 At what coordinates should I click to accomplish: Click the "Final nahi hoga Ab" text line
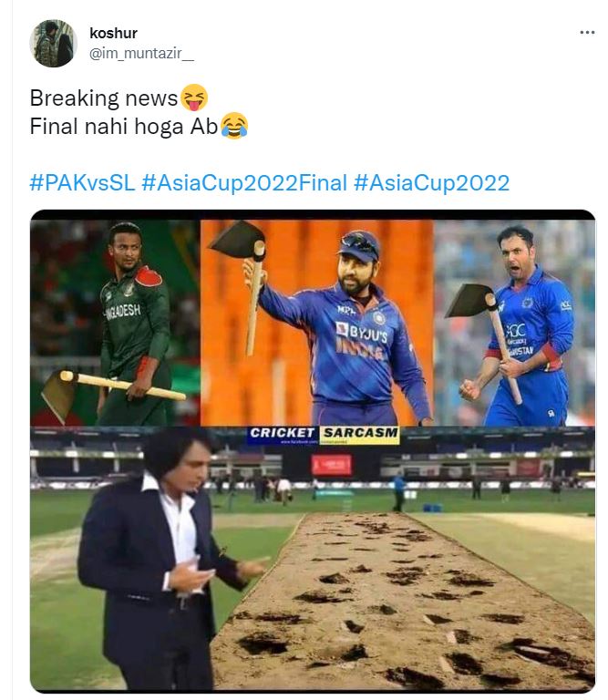[124, 125]
